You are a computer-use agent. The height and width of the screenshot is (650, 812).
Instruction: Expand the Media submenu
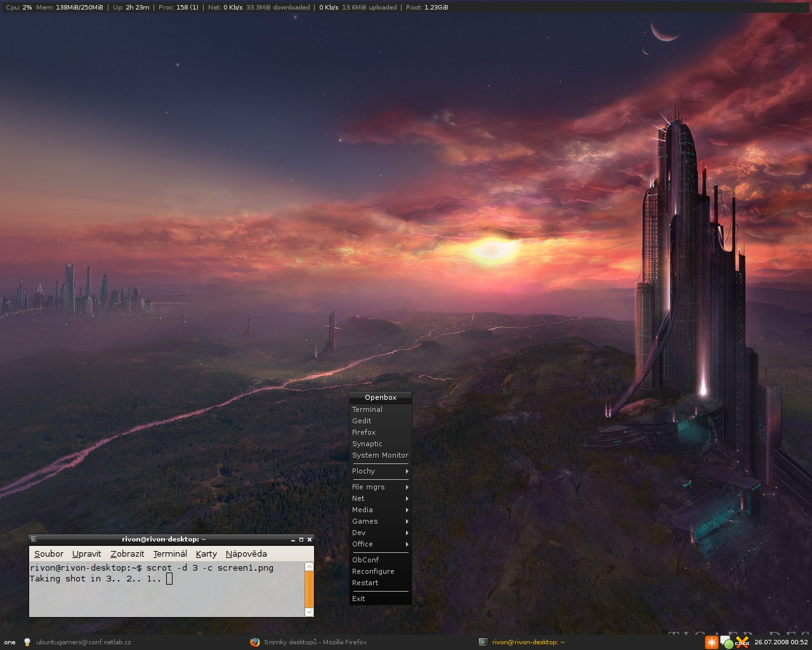381,510
